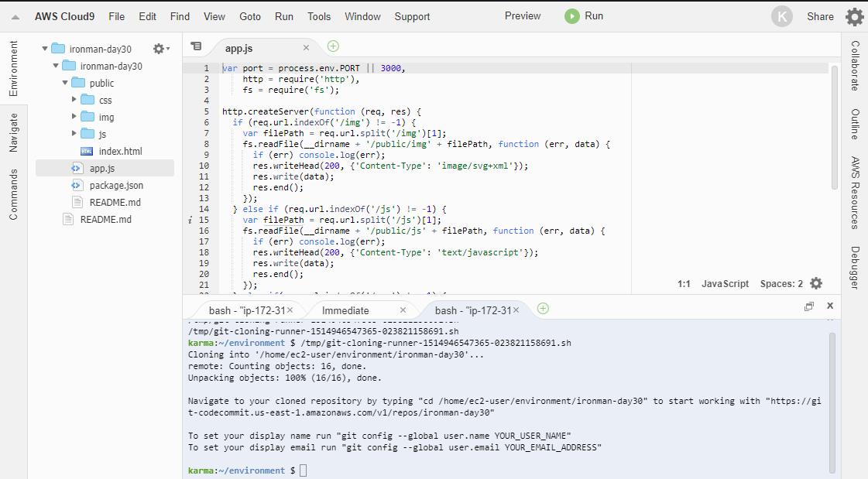
Task: Open the Goto menu
Action: pyautogui.click(x=250, y=16)
